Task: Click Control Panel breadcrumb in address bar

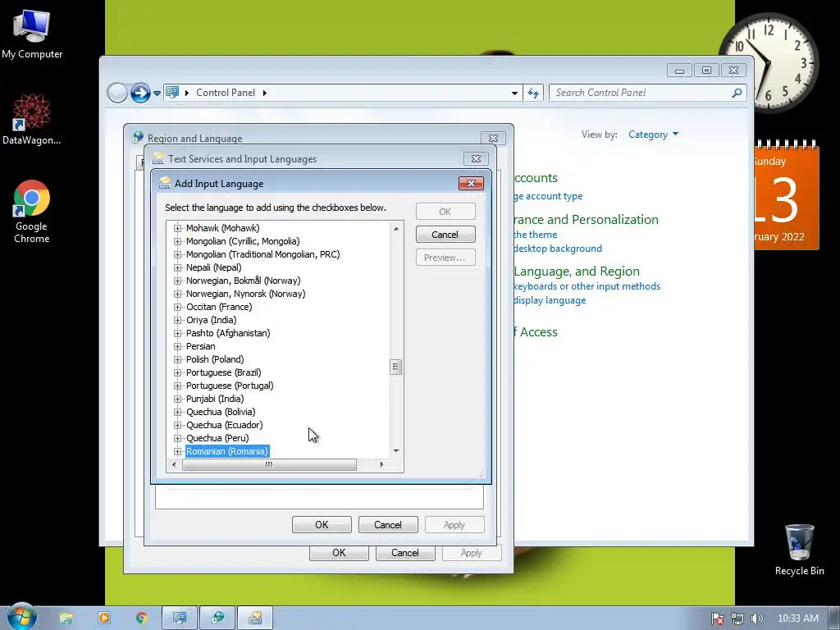Action: (225, 93)
